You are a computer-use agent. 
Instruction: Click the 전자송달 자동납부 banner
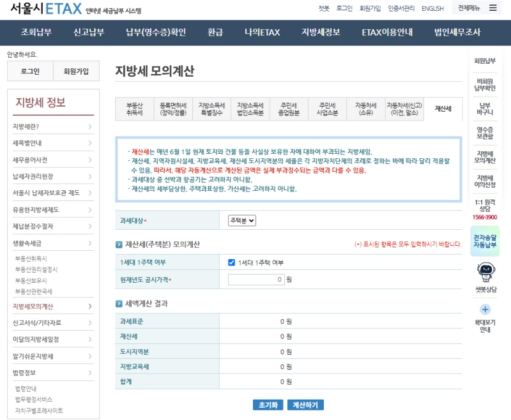coord(485,241)
